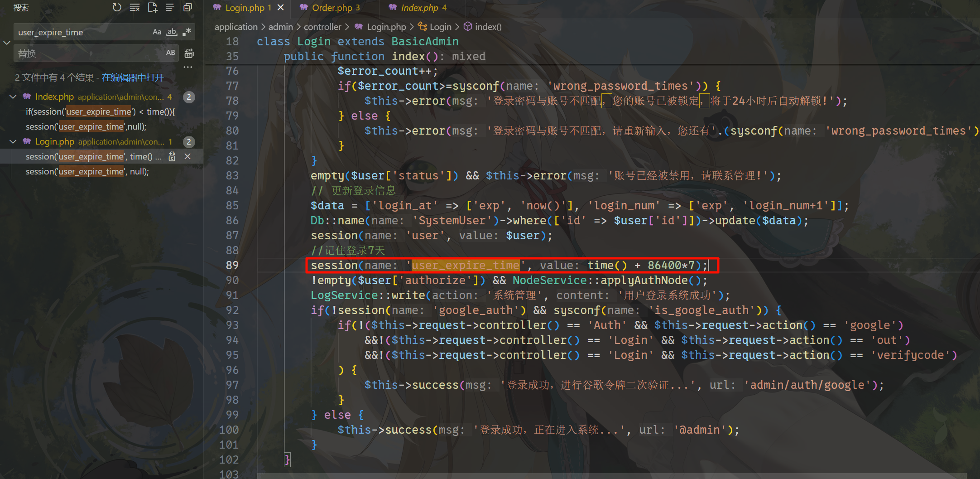Image resolution: width=980 pixels, height=479 pixels.
Task: Enable regular expression search
Action: [x=187, y=32]
